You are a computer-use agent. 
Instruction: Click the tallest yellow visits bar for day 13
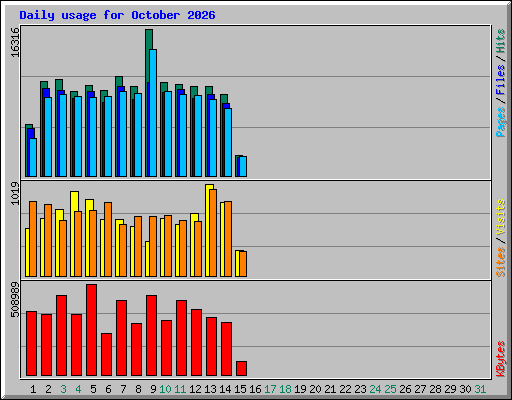[x=208, y=230]
